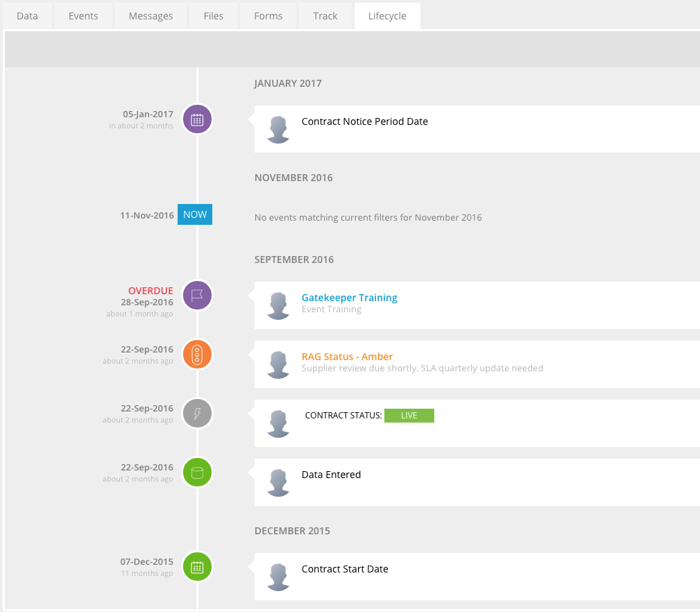
Task: Click the 28-Sep-2016 date label
Action: (147, 303)
